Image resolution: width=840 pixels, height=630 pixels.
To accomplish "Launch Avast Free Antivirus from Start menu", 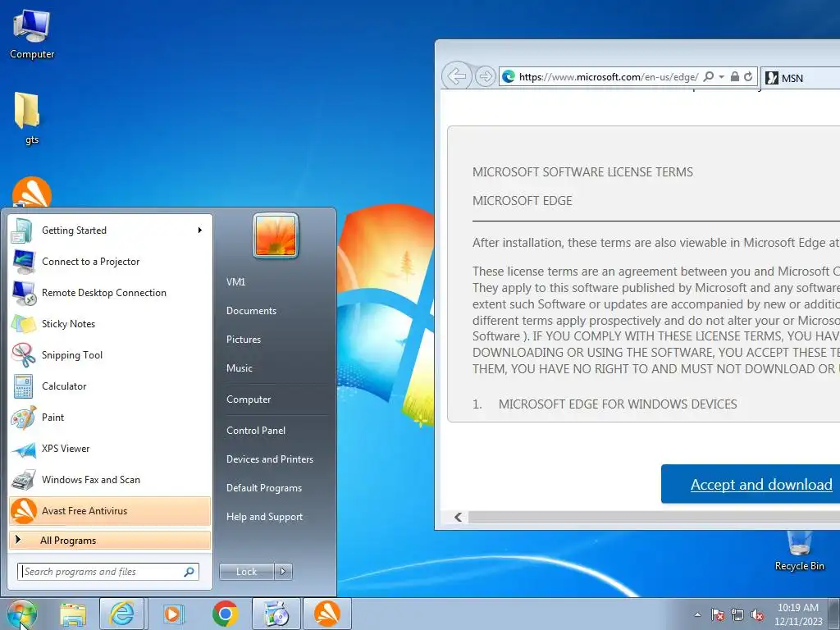I will click(x=111, y=510).
